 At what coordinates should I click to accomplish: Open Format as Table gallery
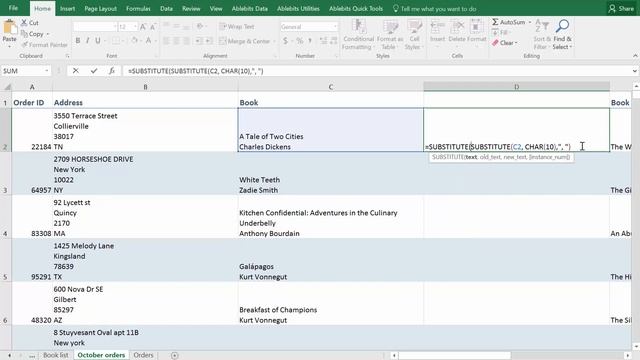click(x=390, y=35)
